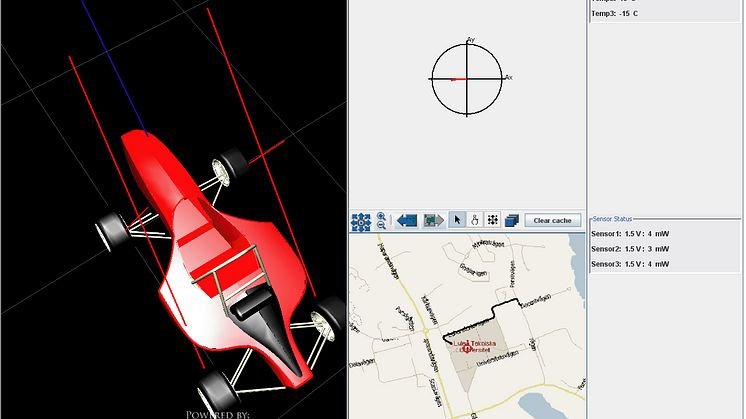746x419 pixels.
Task: Click the center of the acceleration circle
Action: [467, 78]
